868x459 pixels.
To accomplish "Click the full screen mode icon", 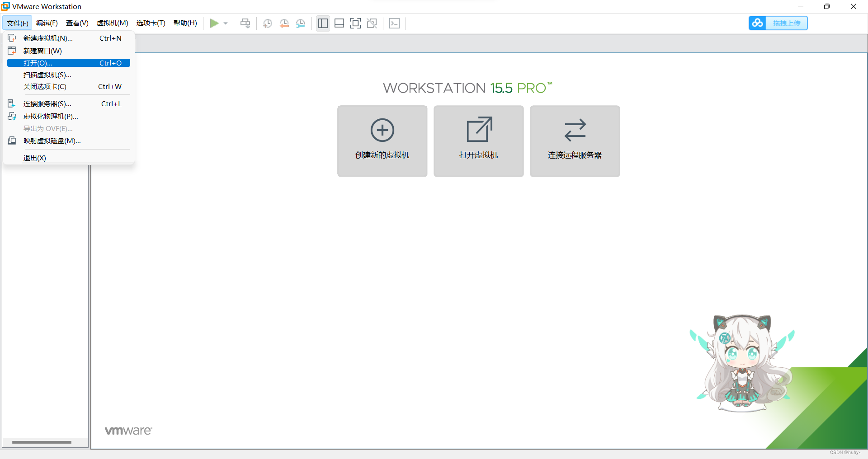I will 356,23.
